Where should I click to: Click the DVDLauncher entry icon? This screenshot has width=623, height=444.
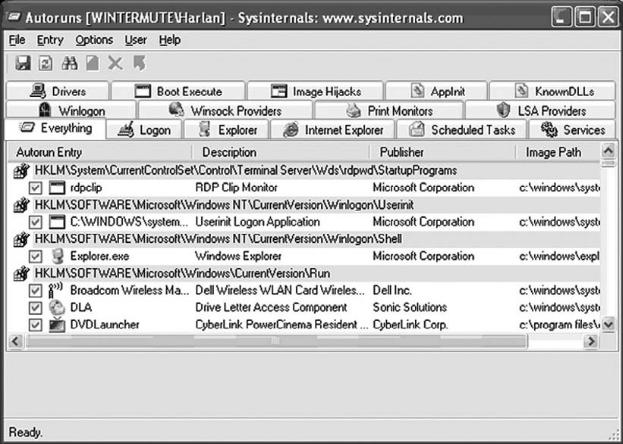(57, 325)
